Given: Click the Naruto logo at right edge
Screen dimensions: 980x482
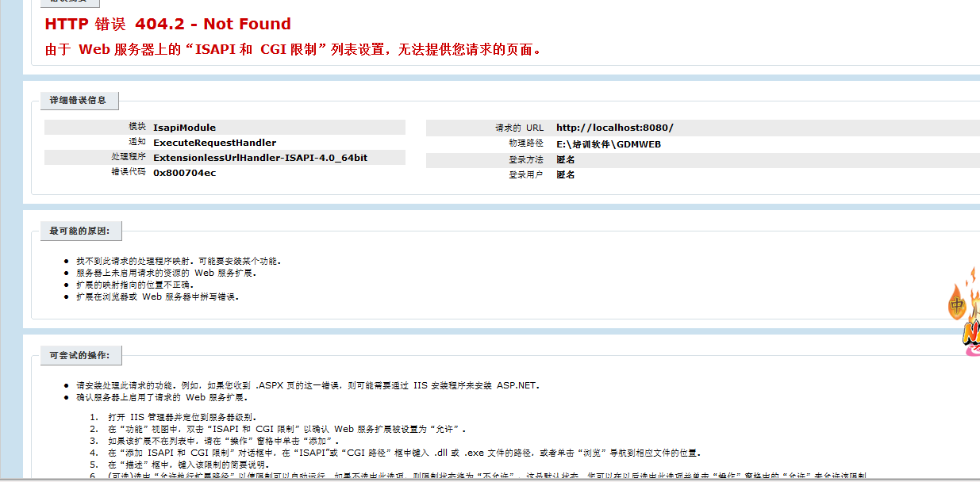Looking at the screenshot, I should 972,333.
